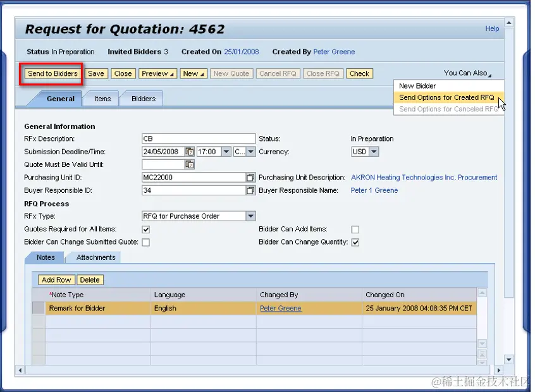Open the Attachments tab
Screen dimensions: 535x392
(96, 257)
